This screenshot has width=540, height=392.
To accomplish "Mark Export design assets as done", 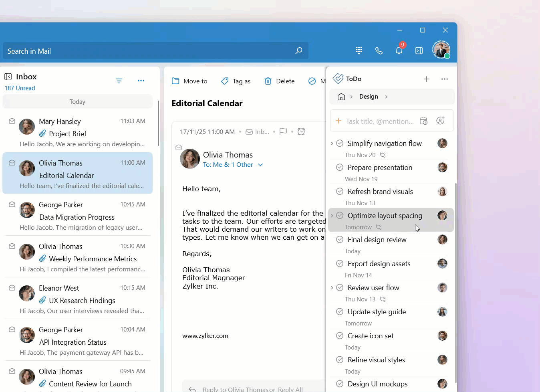I will 340,263.
